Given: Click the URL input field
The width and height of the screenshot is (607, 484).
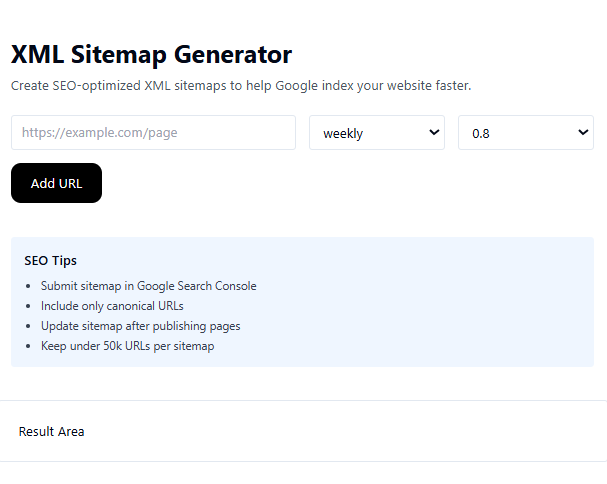Looking at the screenshot, I should (153, 133).
